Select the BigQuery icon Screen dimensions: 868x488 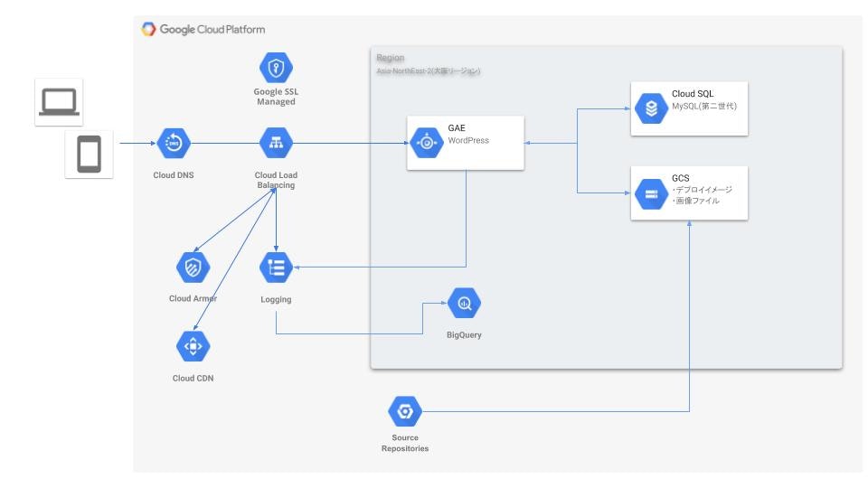click(x=464, y=304)
